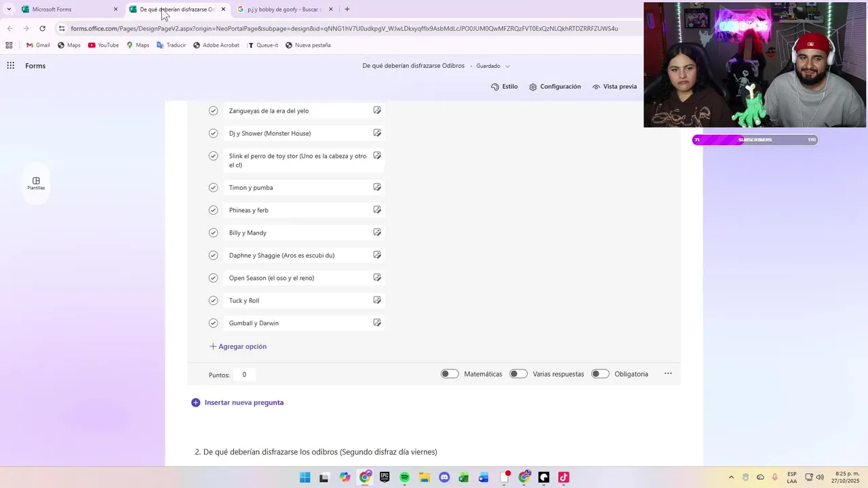Close the Microsoft Forms tab
Screen dimensions: 868x488
[x=115, y=9]
